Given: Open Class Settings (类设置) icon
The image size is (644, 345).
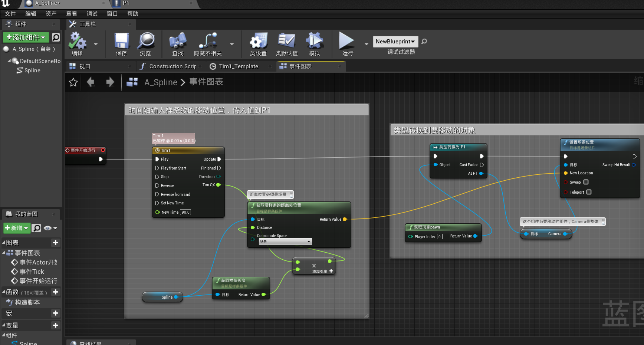Looking at the screenshot, I should 258,40.
